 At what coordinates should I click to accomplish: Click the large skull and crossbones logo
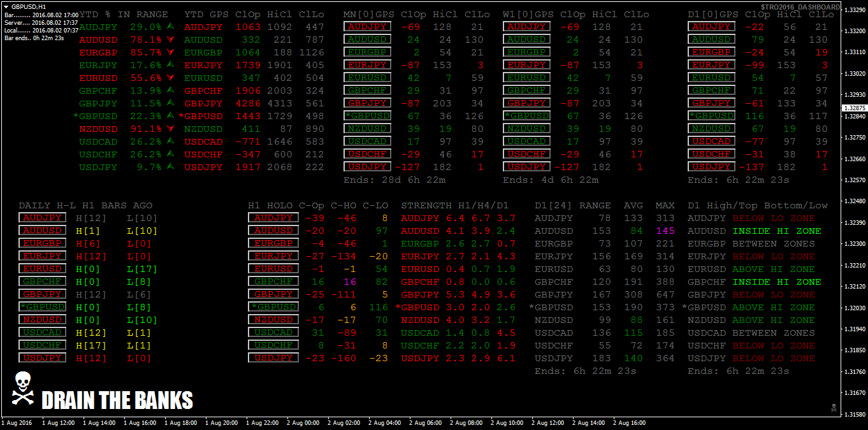pyautogui.click(x=23, y=388)
